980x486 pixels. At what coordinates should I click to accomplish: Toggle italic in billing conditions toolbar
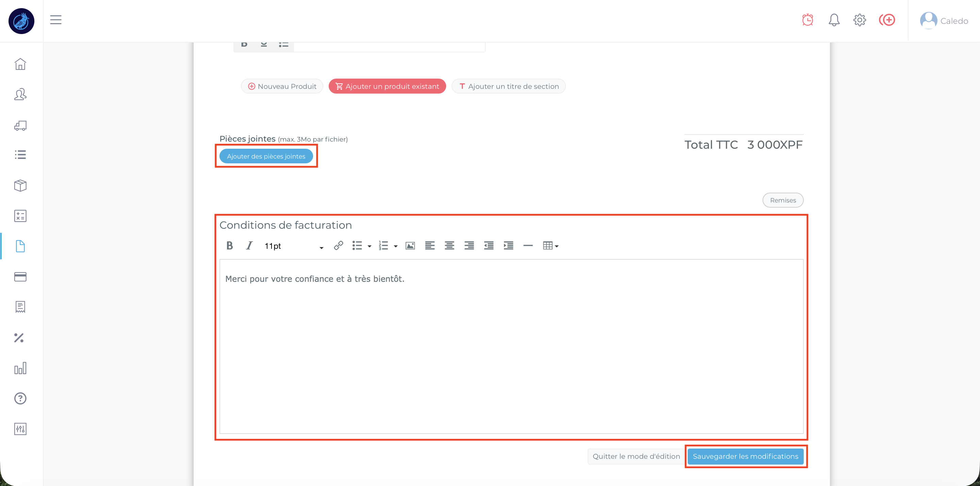pos(249,246)
